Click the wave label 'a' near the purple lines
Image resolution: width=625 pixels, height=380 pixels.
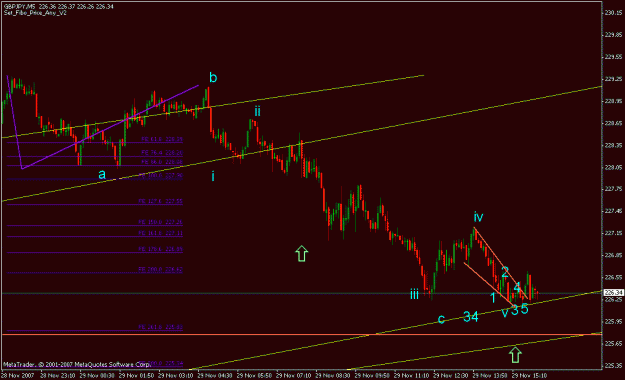tap(102, 174)
